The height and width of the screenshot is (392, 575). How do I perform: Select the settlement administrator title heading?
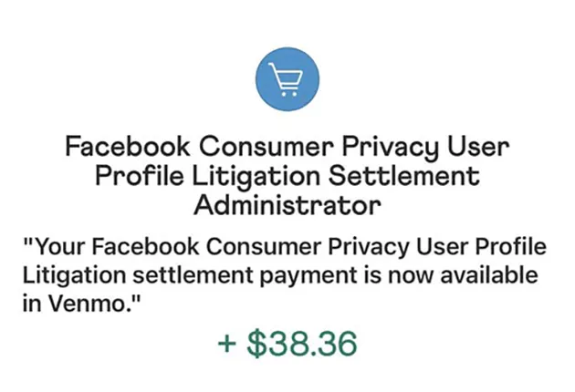(x=288, y=175)
